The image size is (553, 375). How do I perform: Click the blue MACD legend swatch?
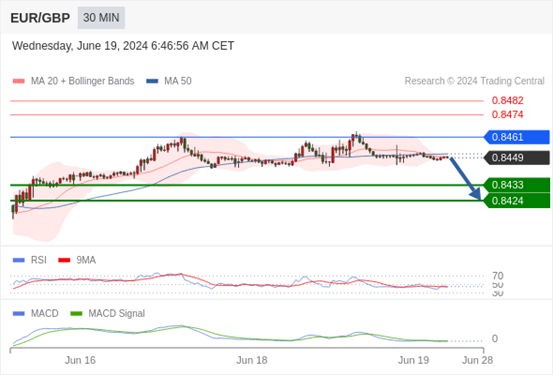19,314
